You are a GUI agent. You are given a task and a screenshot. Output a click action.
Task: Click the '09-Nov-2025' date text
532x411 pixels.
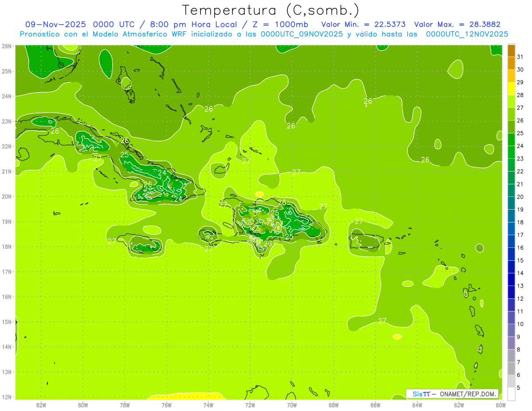(x=55, y=24)
